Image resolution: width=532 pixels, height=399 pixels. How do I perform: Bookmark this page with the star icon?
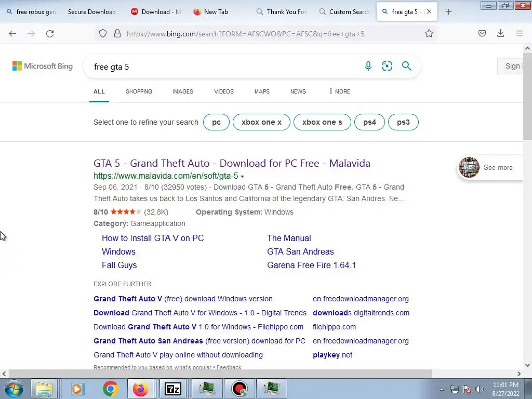click(429, 33)
